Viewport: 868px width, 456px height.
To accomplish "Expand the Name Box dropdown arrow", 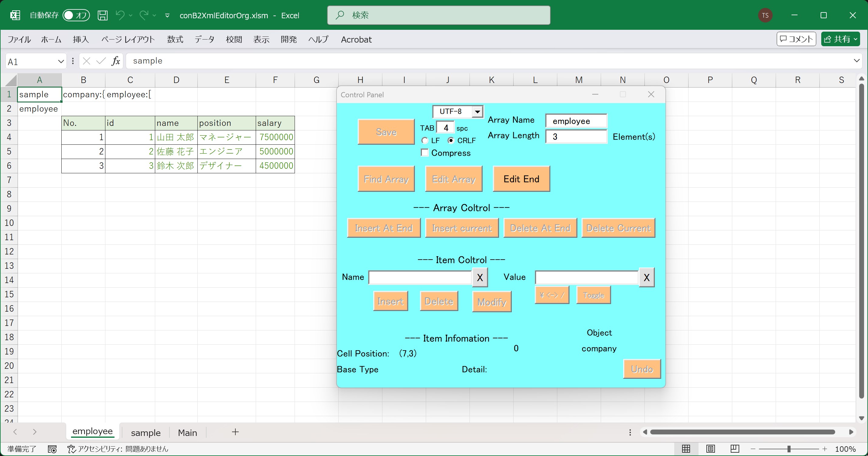I will pos(61,61).
